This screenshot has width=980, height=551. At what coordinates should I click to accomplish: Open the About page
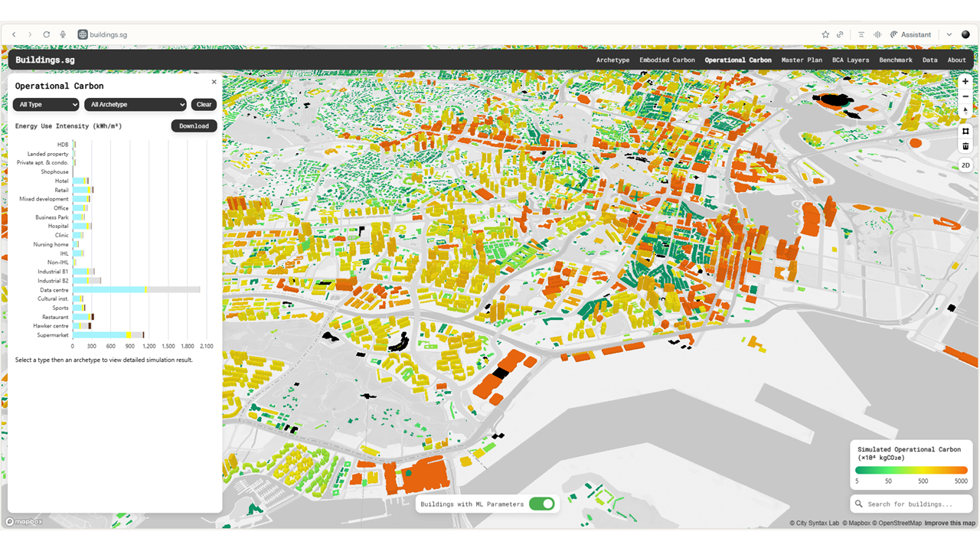(x=957, y=60)
